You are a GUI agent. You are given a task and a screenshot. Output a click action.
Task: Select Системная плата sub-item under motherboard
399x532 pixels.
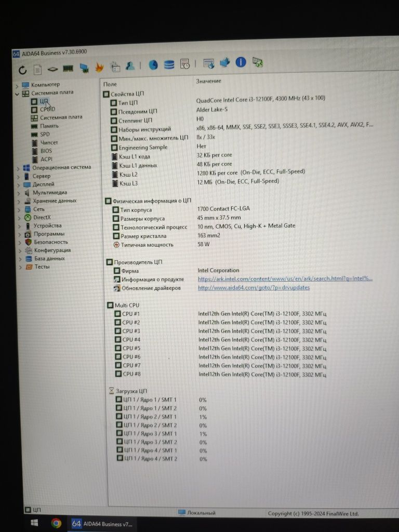56,117
